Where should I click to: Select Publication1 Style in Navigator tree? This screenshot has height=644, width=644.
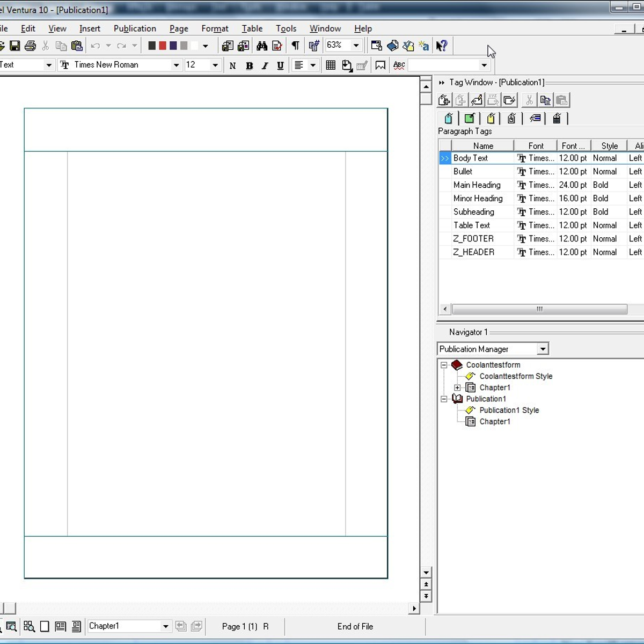(x=509, y=410)
